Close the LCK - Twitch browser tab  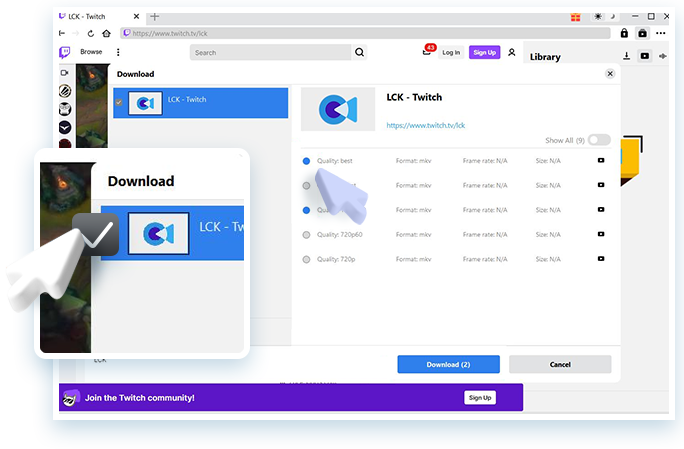click(x=136, y=17)
